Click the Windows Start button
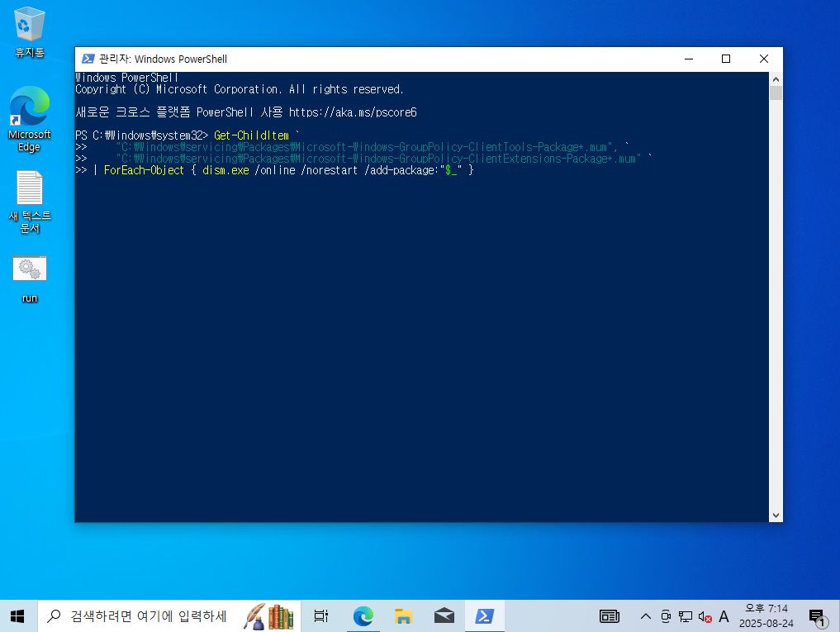 (x=17, y=616)
